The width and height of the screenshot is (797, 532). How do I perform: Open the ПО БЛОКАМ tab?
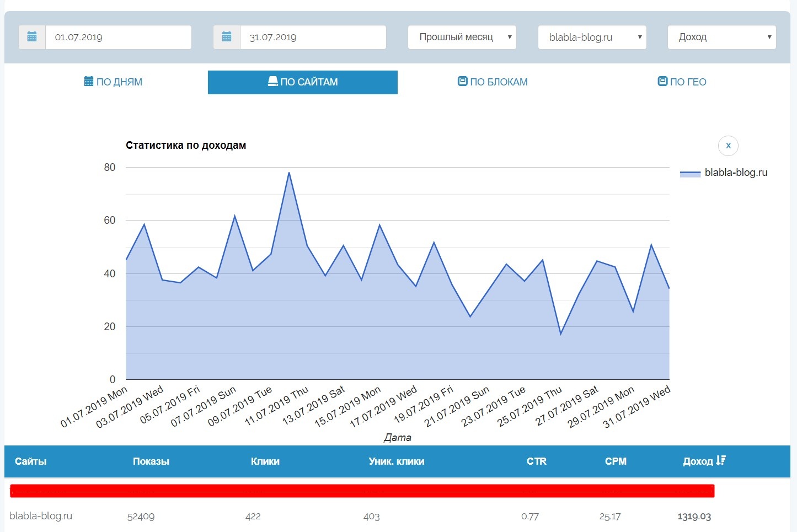[493, 82]
